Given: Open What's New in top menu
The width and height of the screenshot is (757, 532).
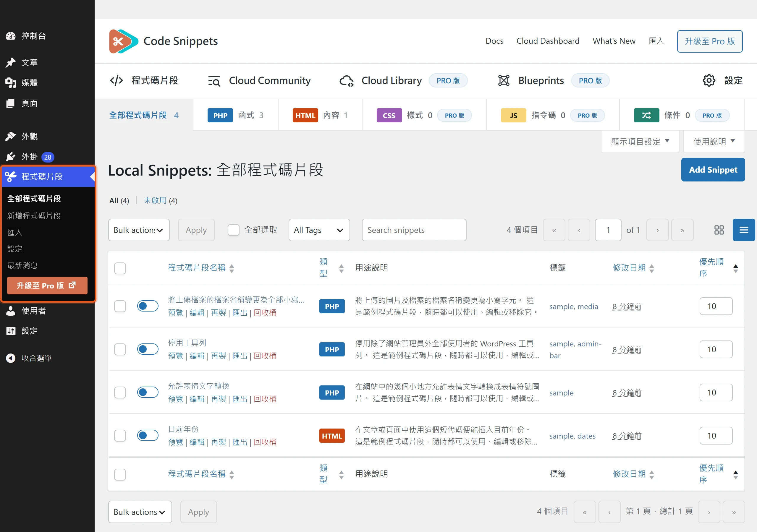Looking at the screenshot, I should click(614, 41).
